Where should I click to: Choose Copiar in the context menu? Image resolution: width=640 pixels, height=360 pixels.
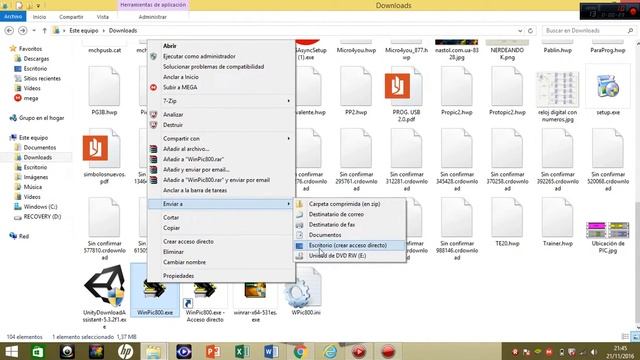coord(221,228)
